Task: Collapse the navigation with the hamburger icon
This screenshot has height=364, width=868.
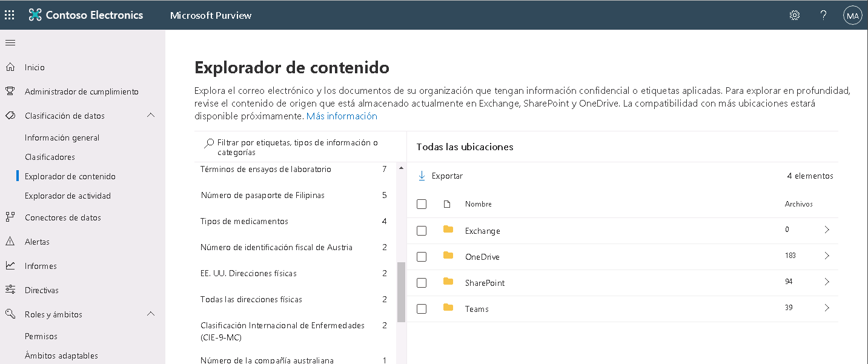Action: tap(10, 42)
